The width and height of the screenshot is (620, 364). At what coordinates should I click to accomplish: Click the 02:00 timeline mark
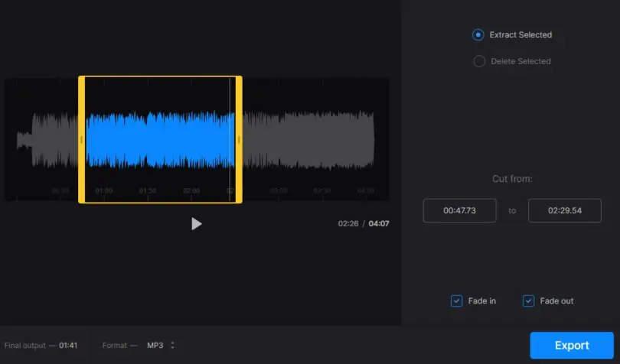point(191,191)
